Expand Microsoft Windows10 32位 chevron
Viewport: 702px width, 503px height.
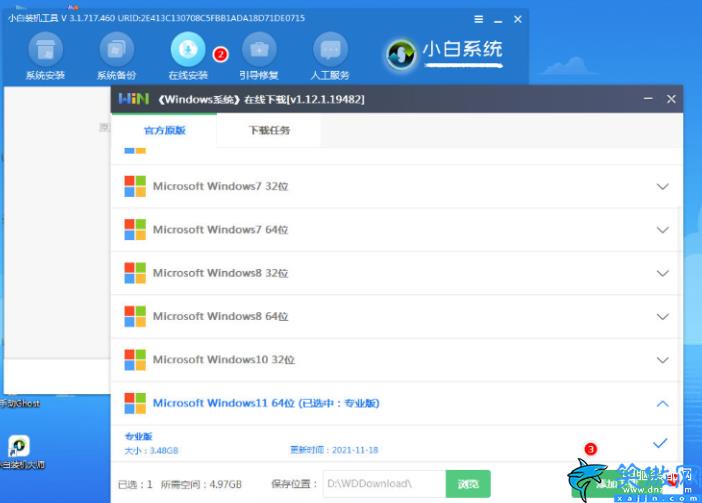[x=663, y=360]
